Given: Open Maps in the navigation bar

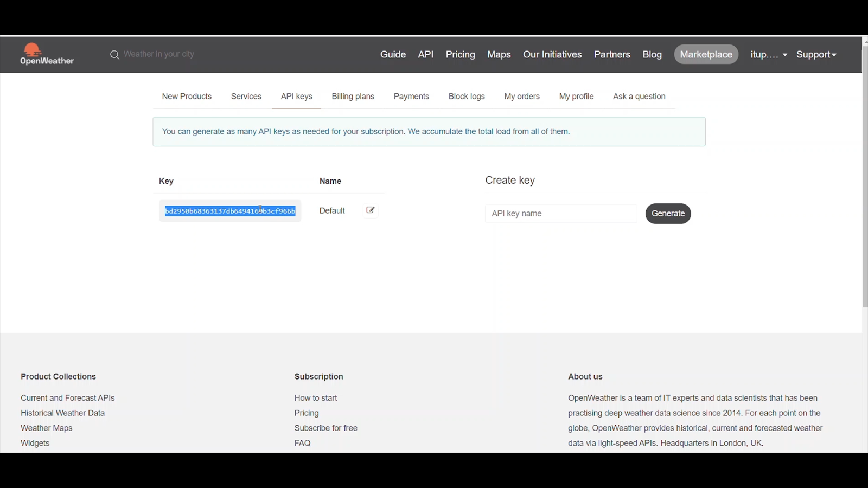Looking at the screenshot, I should 499,55.
